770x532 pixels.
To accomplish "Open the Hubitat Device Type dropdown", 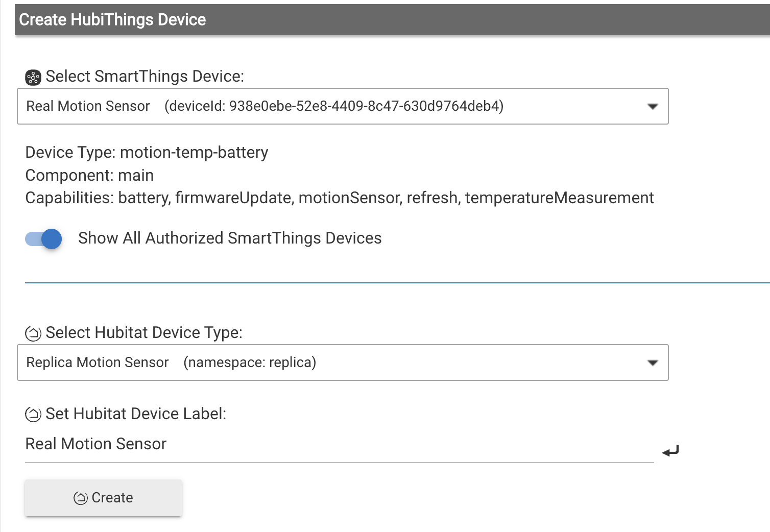I will coord(343,362).
